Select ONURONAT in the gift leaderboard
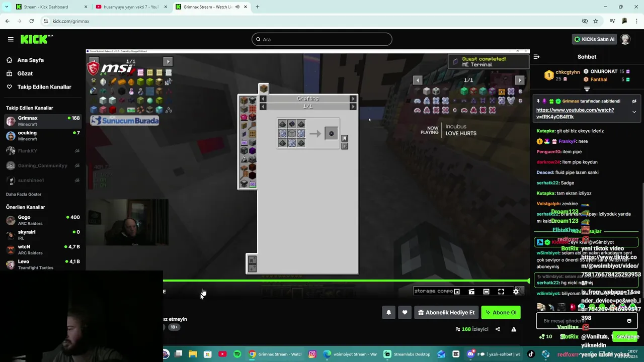 click(x=607, y=72)
